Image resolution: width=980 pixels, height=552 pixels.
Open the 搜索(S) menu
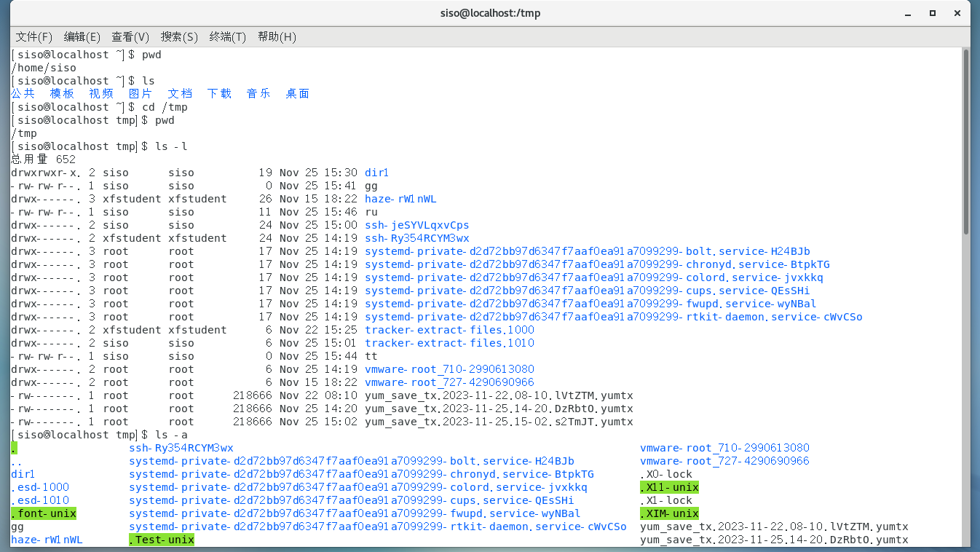[179, 36]
